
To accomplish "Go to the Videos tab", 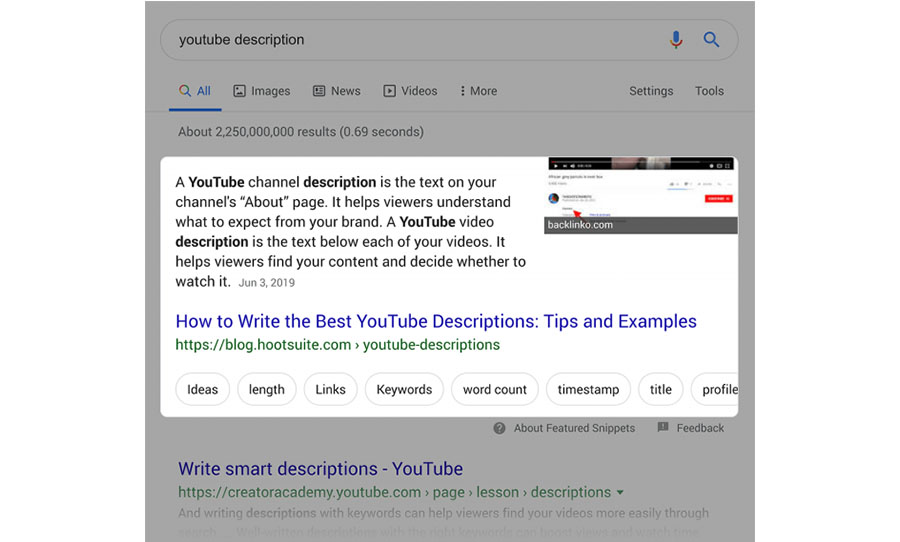I will [x=410, y=91].
